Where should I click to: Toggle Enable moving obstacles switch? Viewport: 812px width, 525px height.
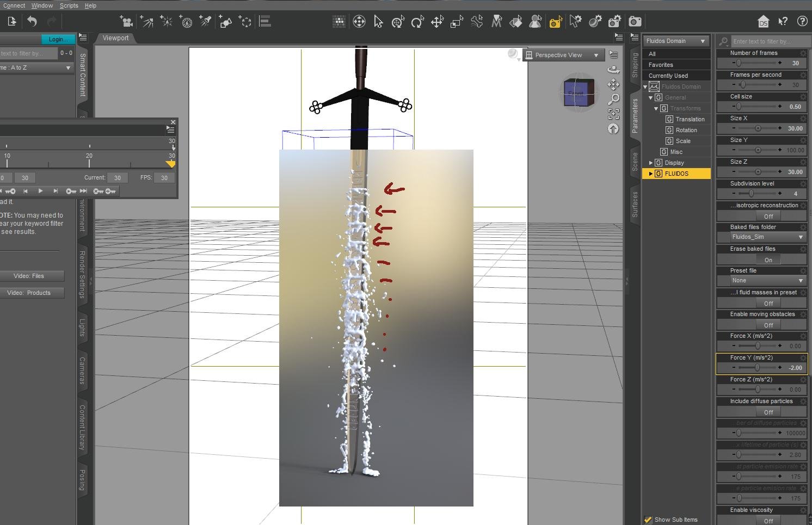pyautogui.click(x=768, y=325)
